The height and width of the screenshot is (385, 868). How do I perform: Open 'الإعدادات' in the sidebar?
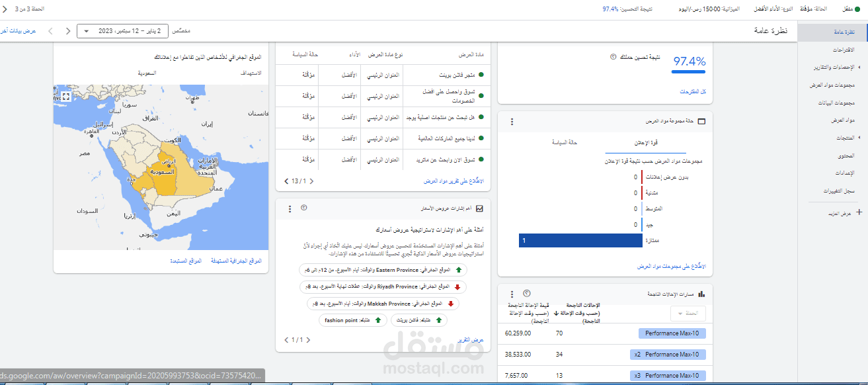(846, 173)
